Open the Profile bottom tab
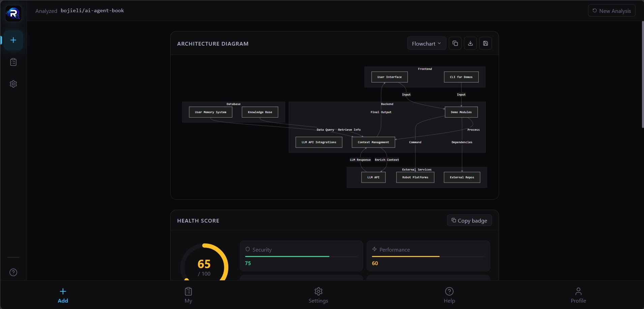The image size is (644, 309). click(x=578, y=295)
